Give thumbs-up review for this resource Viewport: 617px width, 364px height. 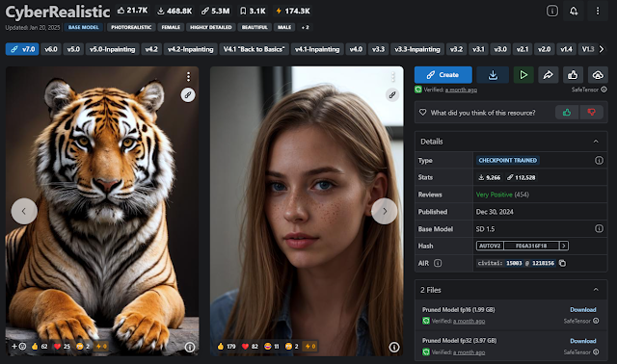[x=567, y=113]
